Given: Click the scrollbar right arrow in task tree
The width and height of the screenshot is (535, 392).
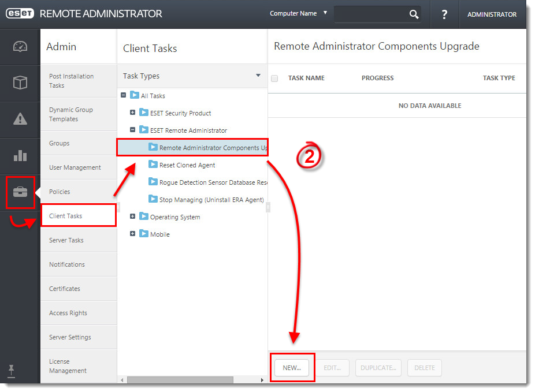Looking at the screenshot, I should point(262,380).
